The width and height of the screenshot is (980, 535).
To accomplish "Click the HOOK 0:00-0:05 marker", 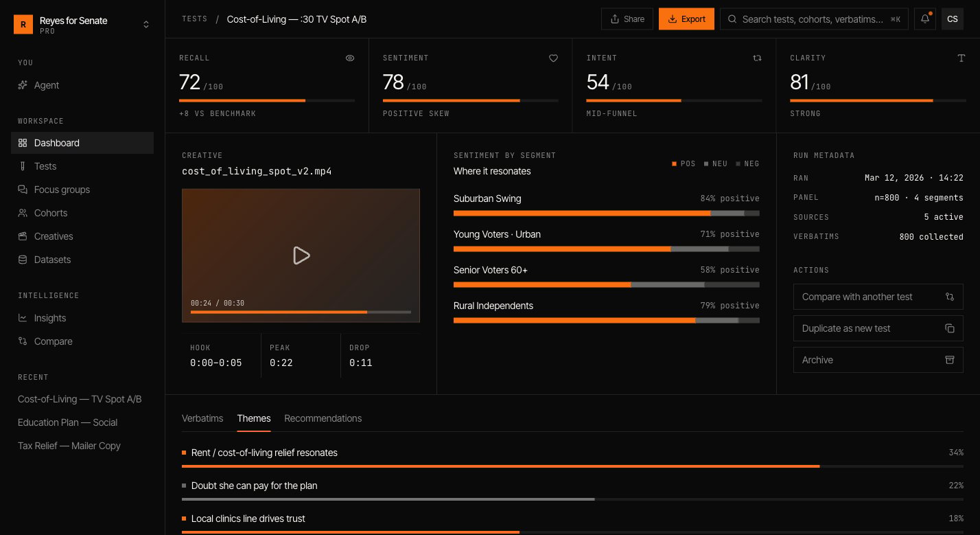I will [221, 356].
